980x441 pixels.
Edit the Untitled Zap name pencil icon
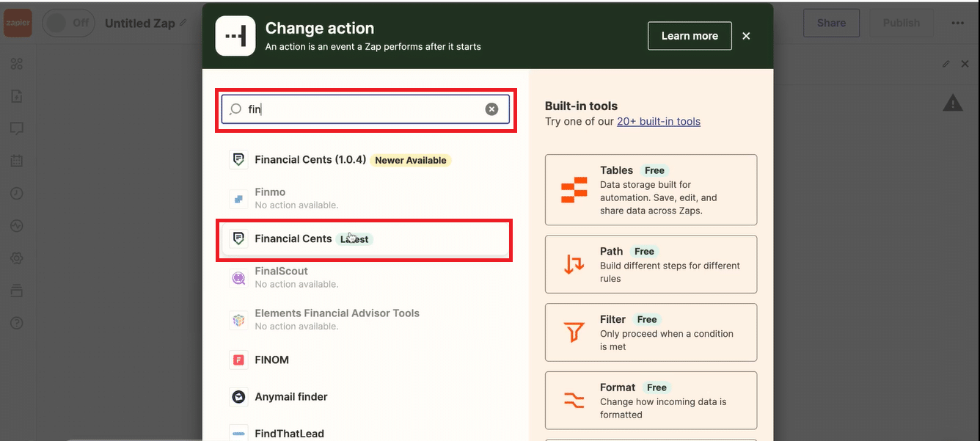(x=183, y=23)
